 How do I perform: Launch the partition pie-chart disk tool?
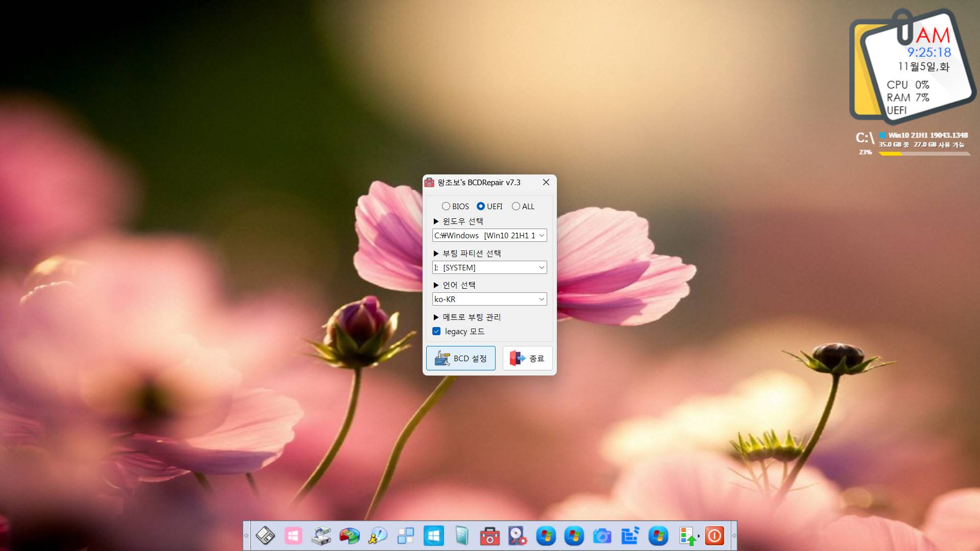point(350,536)
